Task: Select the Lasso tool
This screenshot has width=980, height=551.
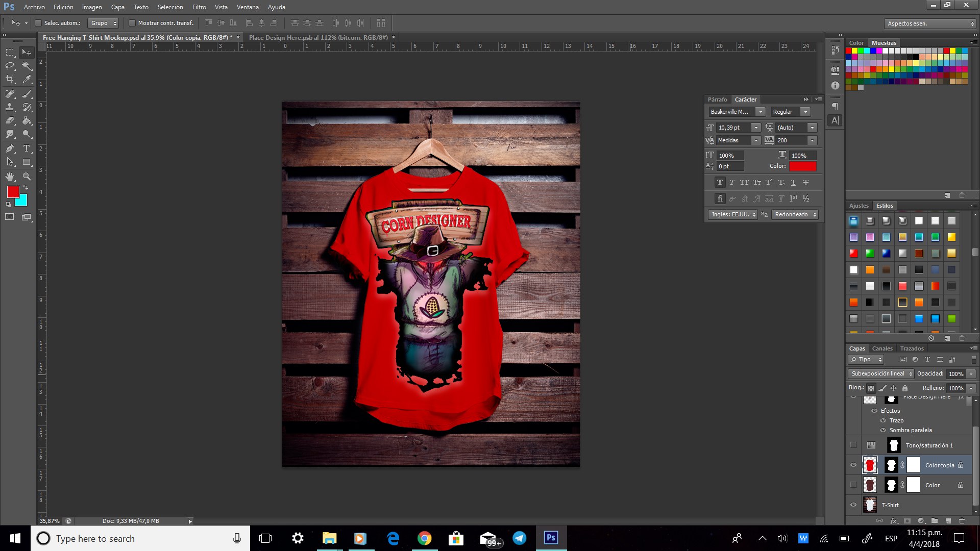Action: click(10, 66)
